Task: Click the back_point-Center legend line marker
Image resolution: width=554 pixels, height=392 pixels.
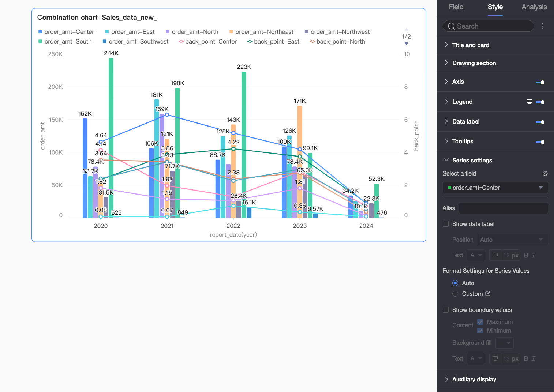Action: tap(181, 42)
